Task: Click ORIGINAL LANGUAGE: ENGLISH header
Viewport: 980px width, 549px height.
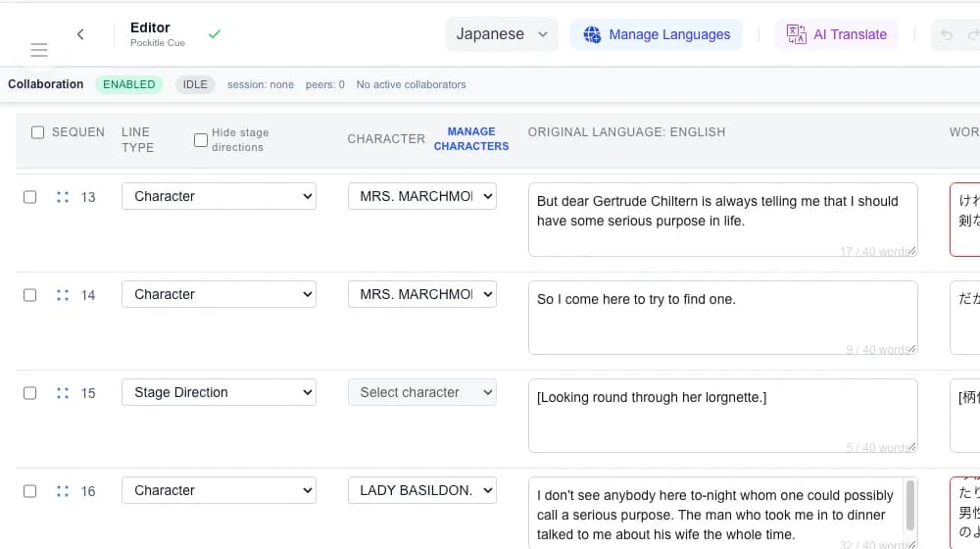Action: pyautogui.click(x=626, y=132)
